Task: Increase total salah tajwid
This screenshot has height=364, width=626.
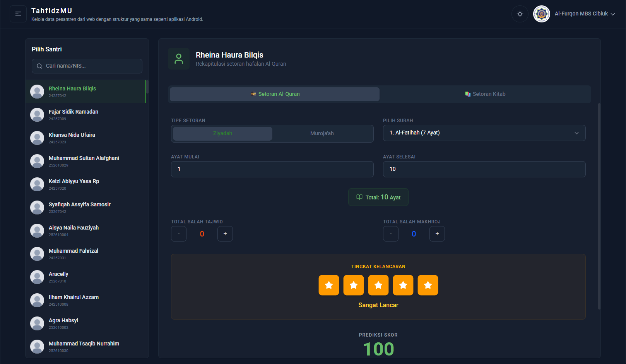Action: pyautogui.click(x=225, y=234)
